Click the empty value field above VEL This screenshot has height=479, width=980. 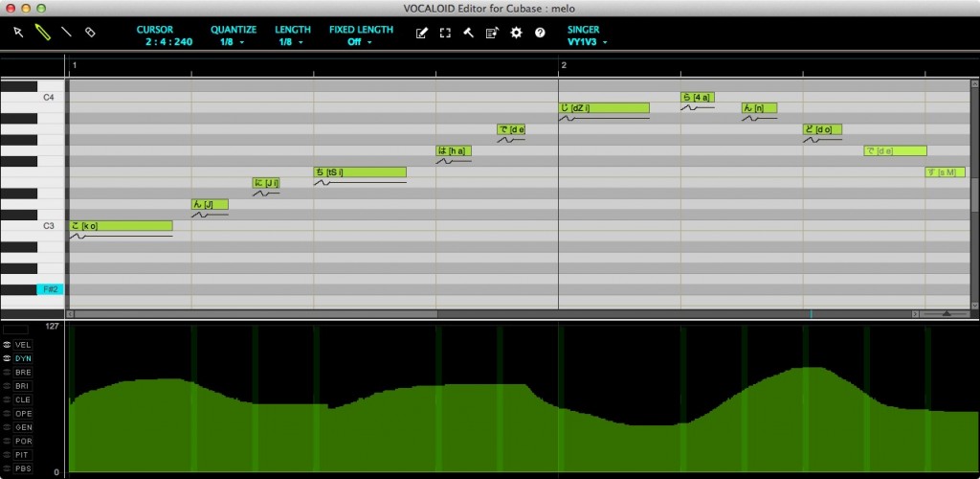(15, 329)
